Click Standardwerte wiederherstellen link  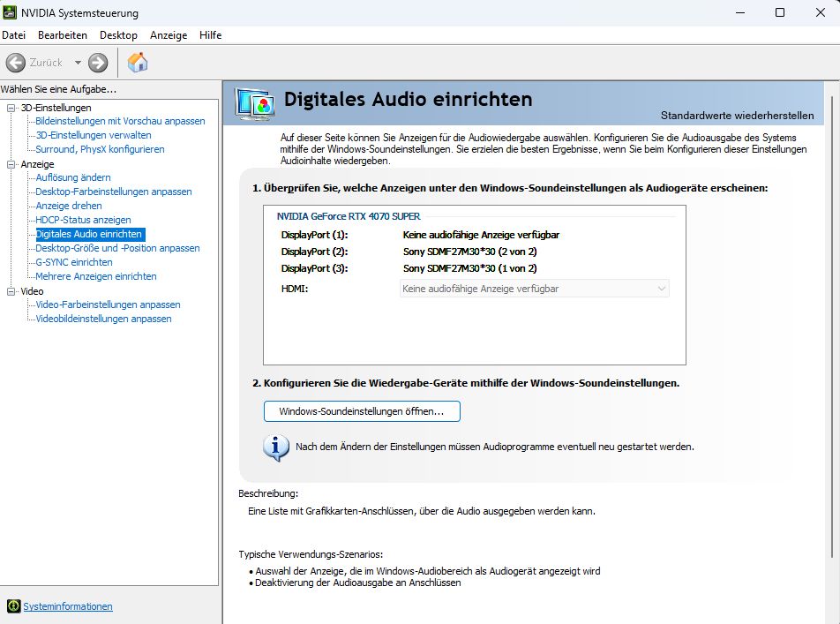tap(737, 116)
